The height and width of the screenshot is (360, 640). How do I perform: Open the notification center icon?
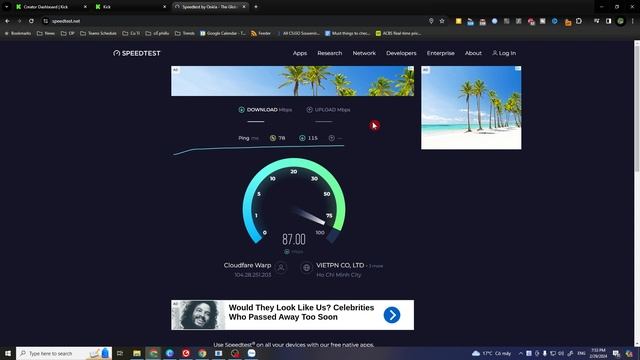pyautogui.click(x=616, y=353)
